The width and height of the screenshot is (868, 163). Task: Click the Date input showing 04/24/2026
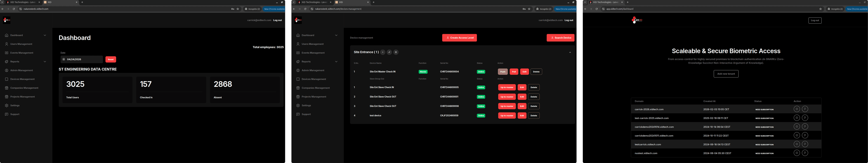pos(82,59)
